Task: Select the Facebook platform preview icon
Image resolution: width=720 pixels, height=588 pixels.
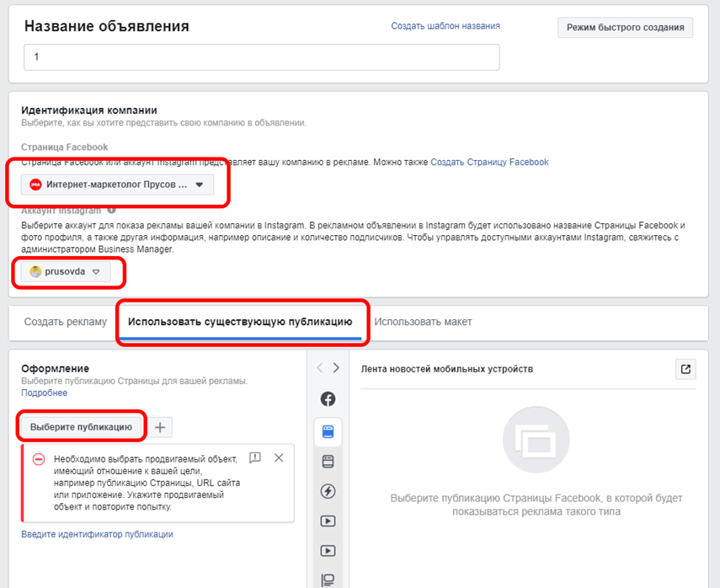Action: click(328, 398)
